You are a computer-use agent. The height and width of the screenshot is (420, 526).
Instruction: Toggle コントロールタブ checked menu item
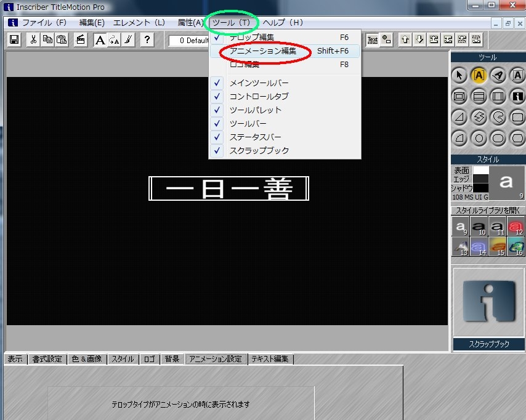[285, 96]
